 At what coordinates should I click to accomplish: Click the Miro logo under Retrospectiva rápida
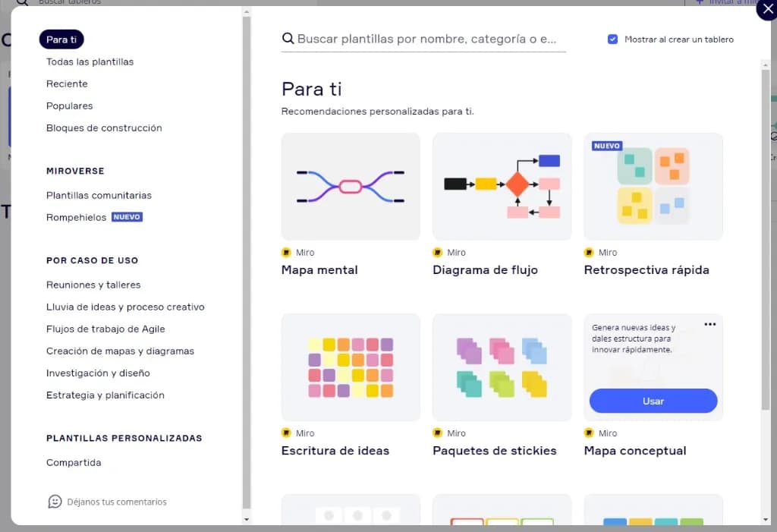point(589,253)
